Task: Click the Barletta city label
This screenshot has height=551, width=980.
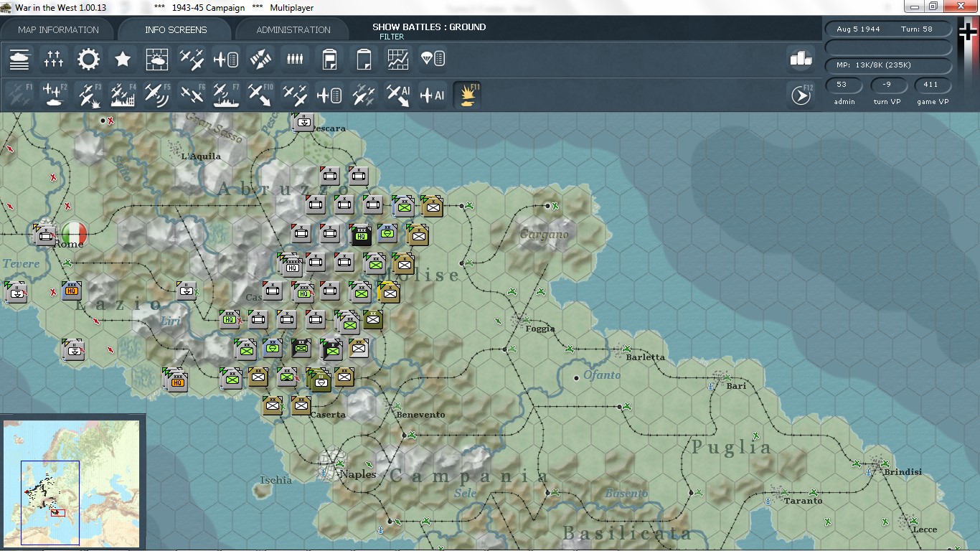Action: pyautogui.click(x=645, y=357)
